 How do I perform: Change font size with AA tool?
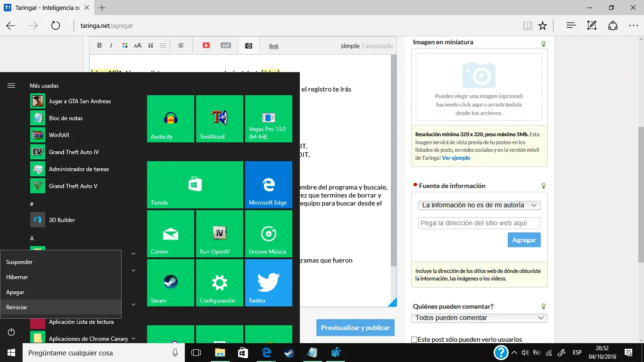pos(138,46)
